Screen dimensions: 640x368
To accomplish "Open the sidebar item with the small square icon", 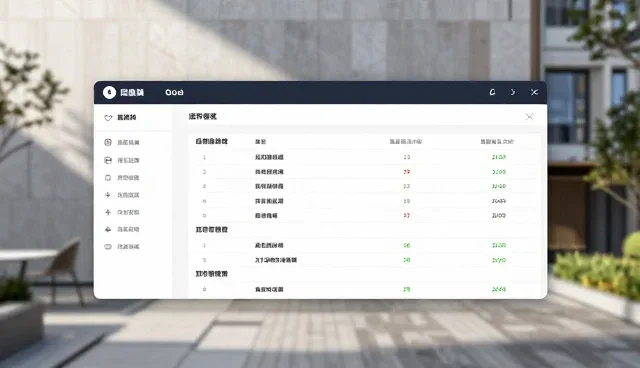I will pyautogui.click(x=122, y=178).
